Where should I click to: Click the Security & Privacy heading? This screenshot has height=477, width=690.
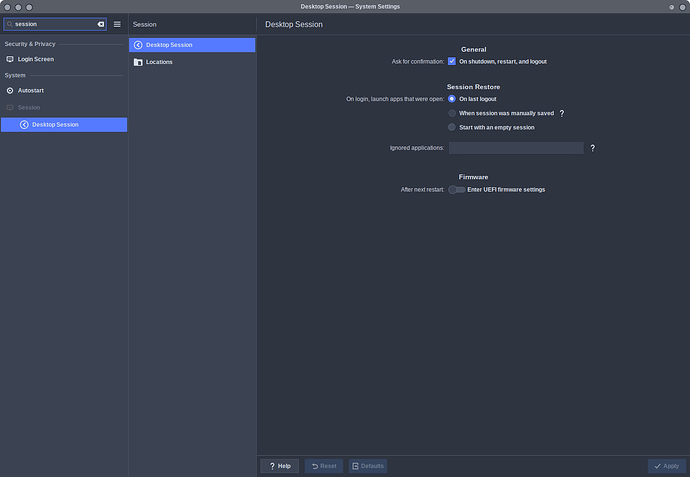pos(30,44)
